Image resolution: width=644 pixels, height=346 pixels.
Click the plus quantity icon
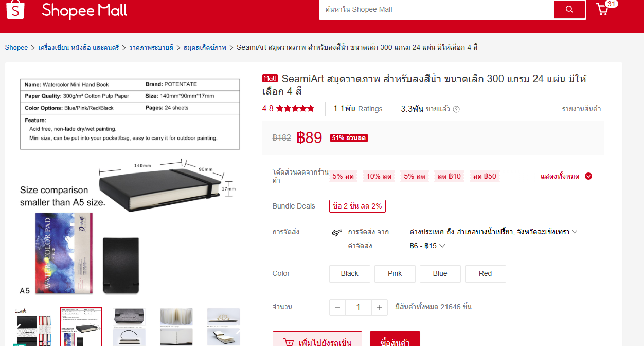coord(380,307)
